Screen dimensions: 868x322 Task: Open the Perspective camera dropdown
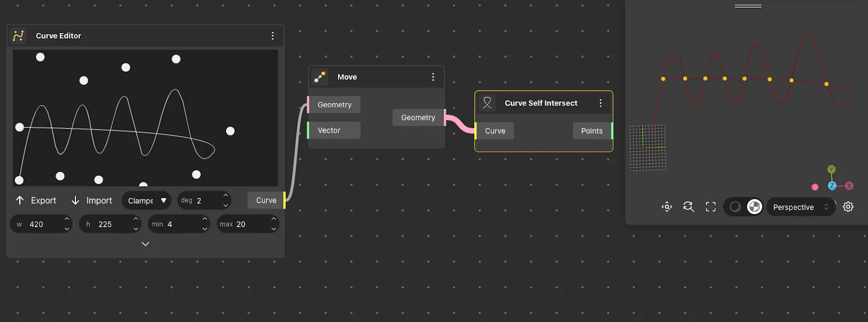(800, 207)
